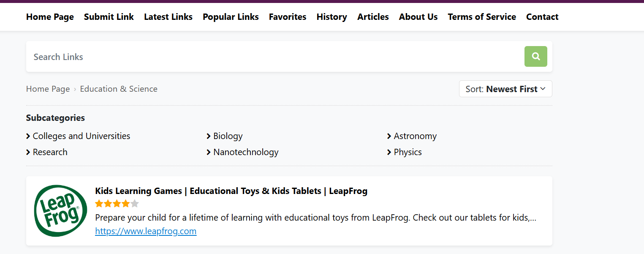The height and width of the screenshot is (254, 644).
Task: Go to Latest Links page
Action: coord(168,17)
